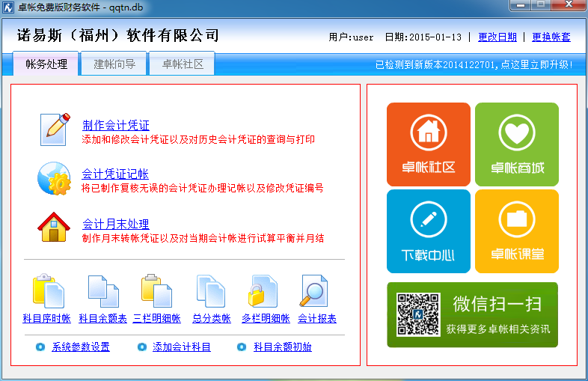The height and width of the screenshot is (381, 588).
Task: Click the 更换帐套 link
Action: 551,37
